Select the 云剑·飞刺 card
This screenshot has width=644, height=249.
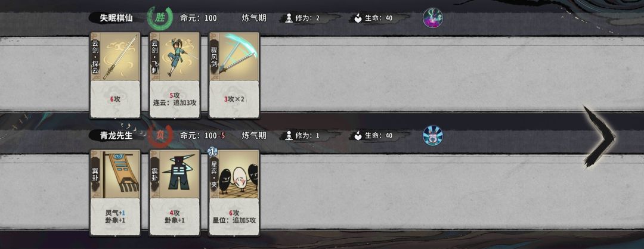point(175,76)
